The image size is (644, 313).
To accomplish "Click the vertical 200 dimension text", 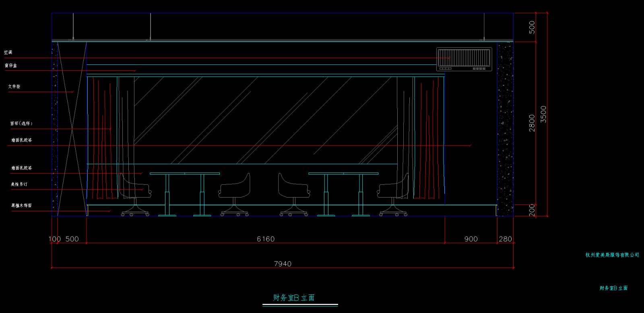I will coord(532,210).
